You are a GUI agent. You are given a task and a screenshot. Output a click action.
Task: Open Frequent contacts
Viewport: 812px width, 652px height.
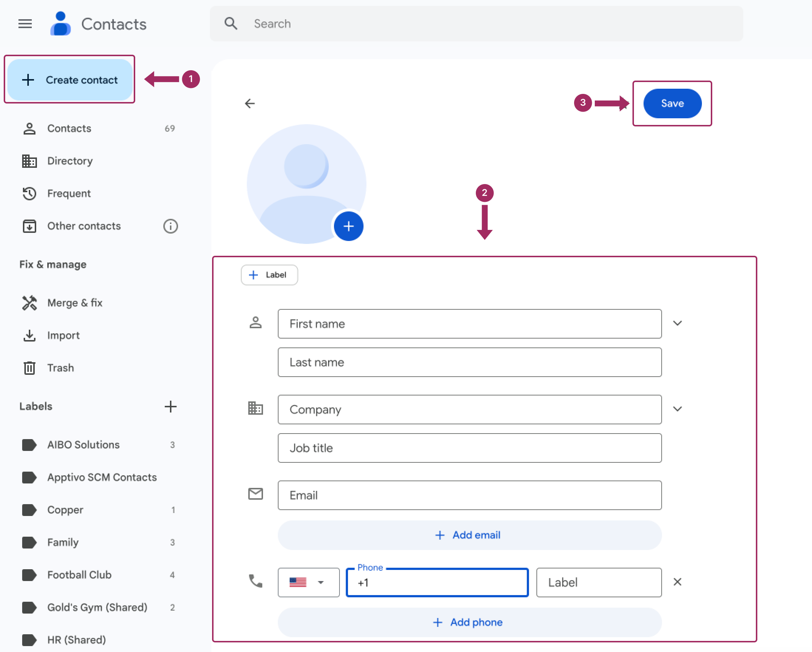99,193
